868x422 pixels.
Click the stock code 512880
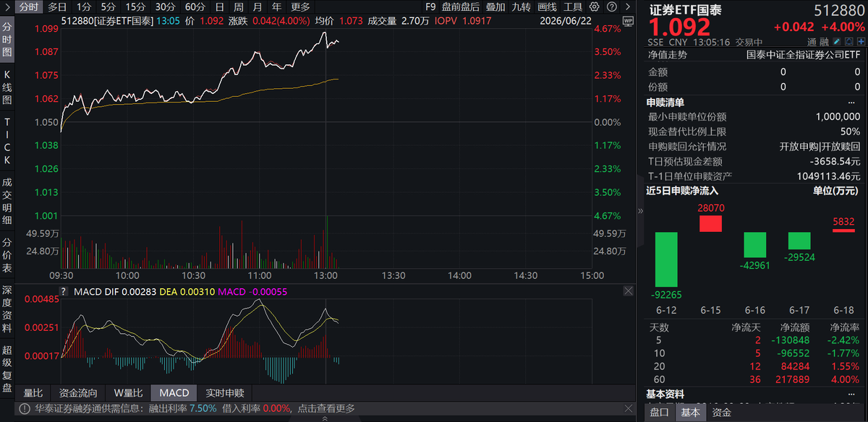[839, 11]
